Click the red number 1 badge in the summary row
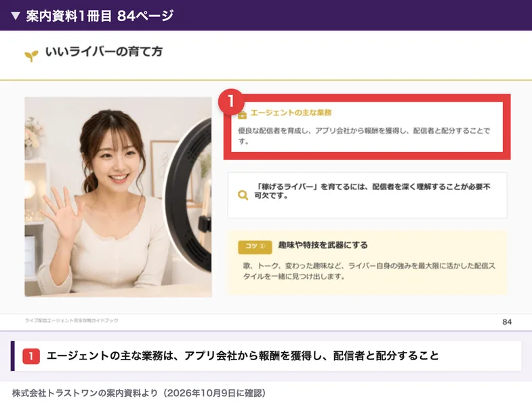Image resolution: width=532 pixels, height=407 pixels. click(31, 356)
